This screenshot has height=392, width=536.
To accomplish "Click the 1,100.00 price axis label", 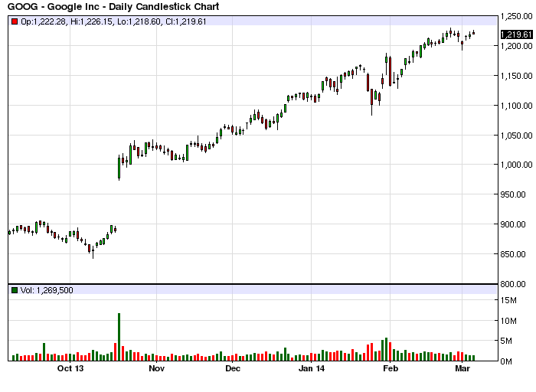I will click(x=517, y=106).
